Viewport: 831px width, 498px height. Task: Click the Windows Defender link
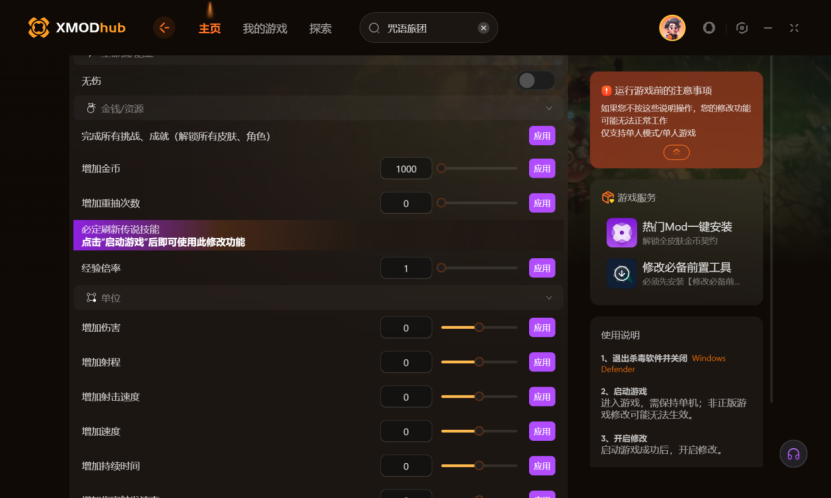pos(662,363)
